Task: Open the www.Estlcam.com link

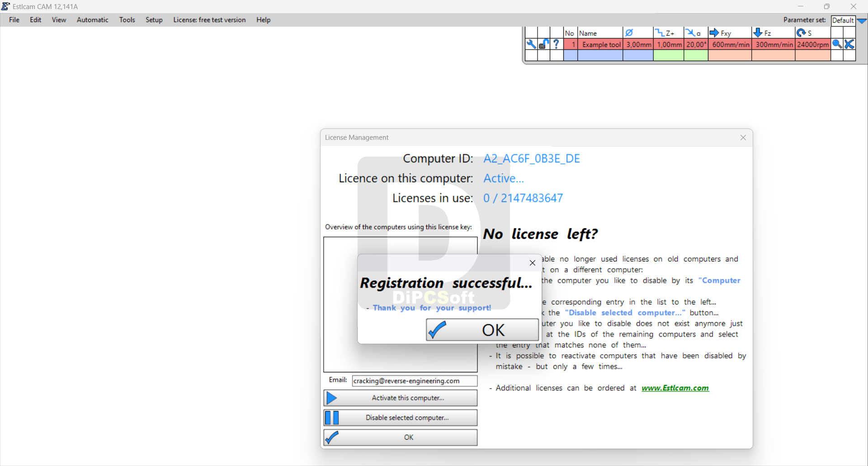Action: pyautogui.click(x=675, y=388)
